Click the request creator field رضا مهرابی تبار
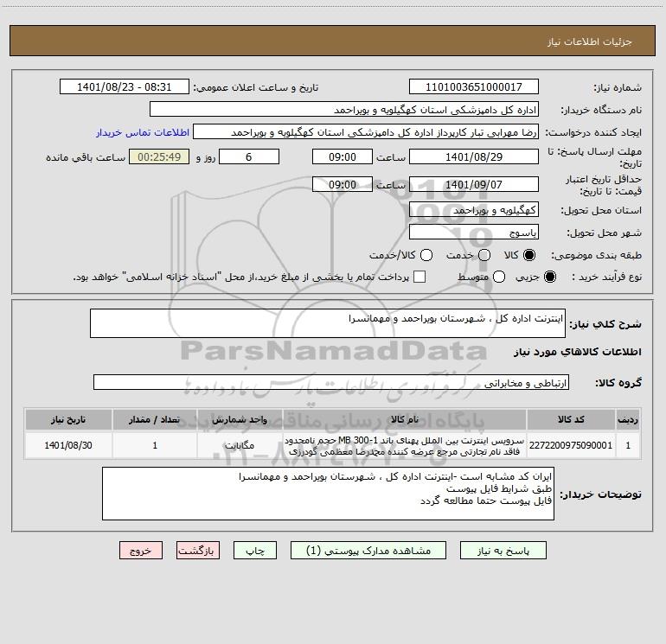This screenshot has height=644, width=666. [366, 132]
